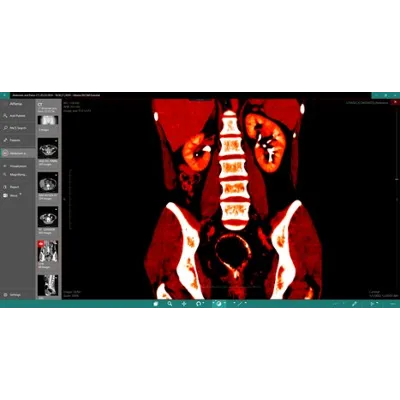Open the Magnifying sidebar entry
The width and height of the screenshot is (400, 400).
point(17,175)
